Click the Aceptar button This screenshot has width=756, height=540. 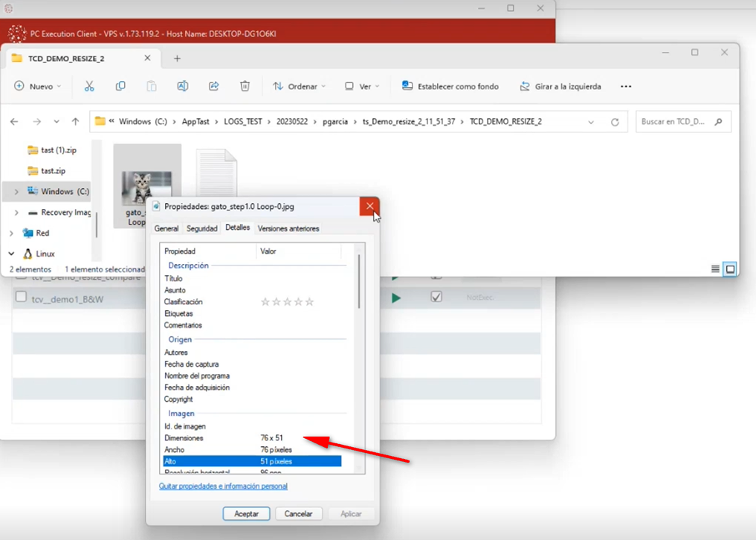[246, 514]
